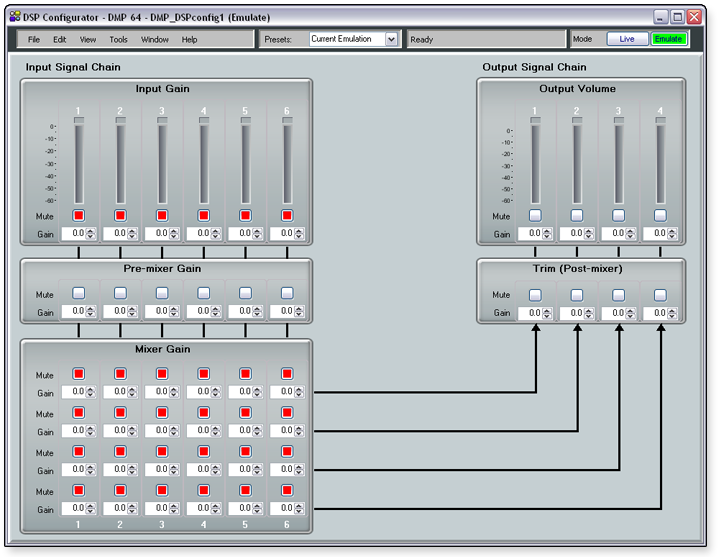Click the DSP Configurator title bar icon

pos(16,17)
